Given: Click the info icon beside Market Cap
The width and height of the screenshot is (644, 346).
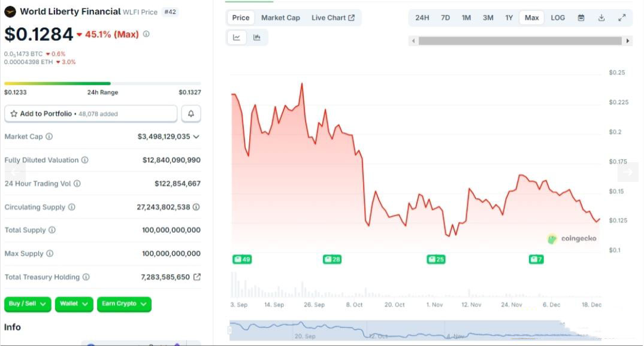Looking at the screenshot, I should point(49,136).
